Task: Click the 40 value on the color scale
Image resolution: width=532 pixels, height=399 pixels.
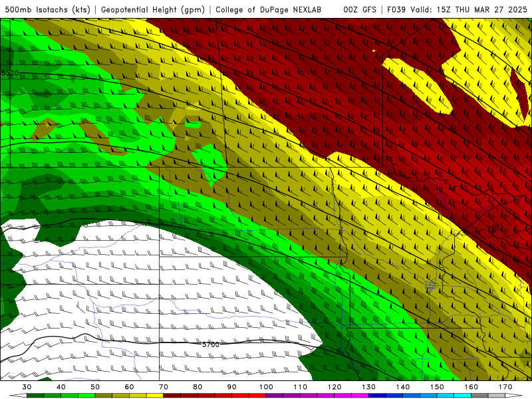Action: coord(61,387)
